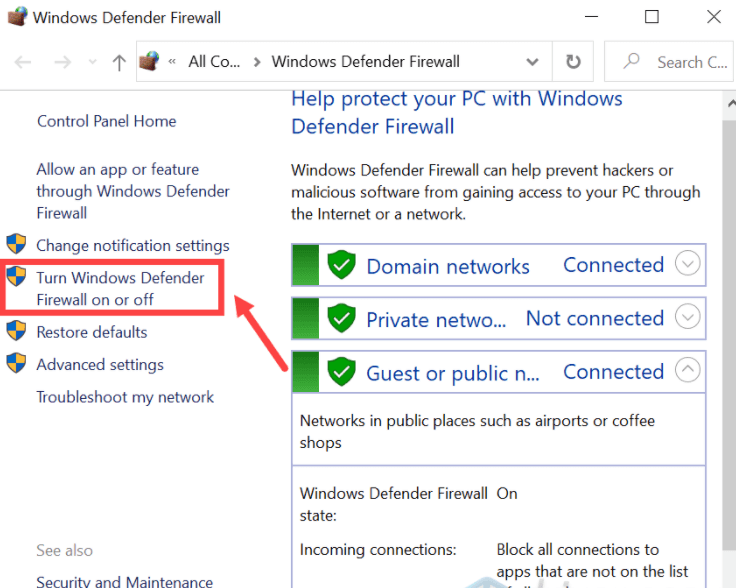Click the Control Panel search box

(x=680, y=62)
